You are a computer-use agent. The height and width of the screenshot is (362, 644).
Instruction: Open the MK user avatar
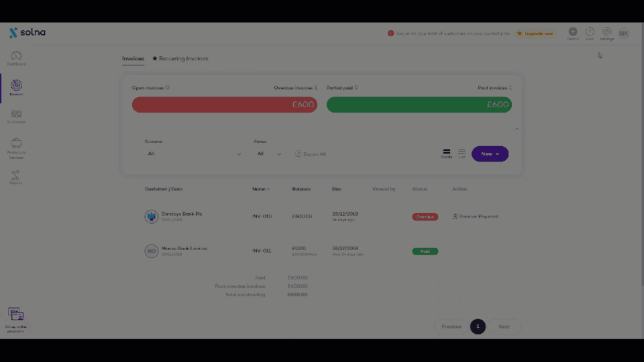[623, 34]
